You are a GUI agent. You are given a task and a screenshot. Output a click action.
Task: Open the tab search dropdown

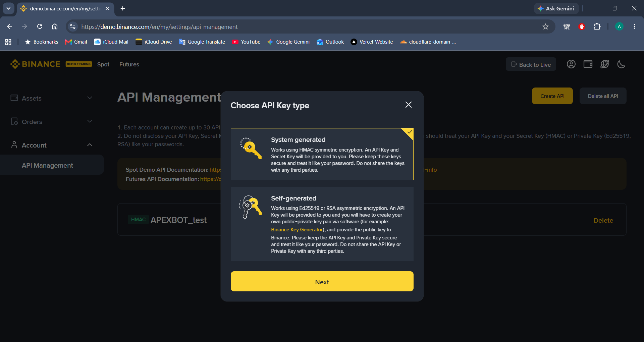pos(8,8)
